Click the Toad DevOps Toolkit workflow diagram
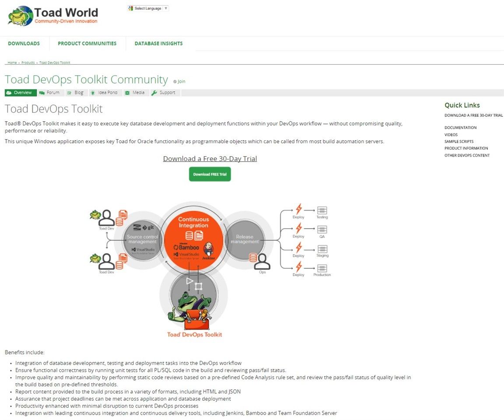The height and width of the screenshot is (420, 504). [x=210, y=270]
